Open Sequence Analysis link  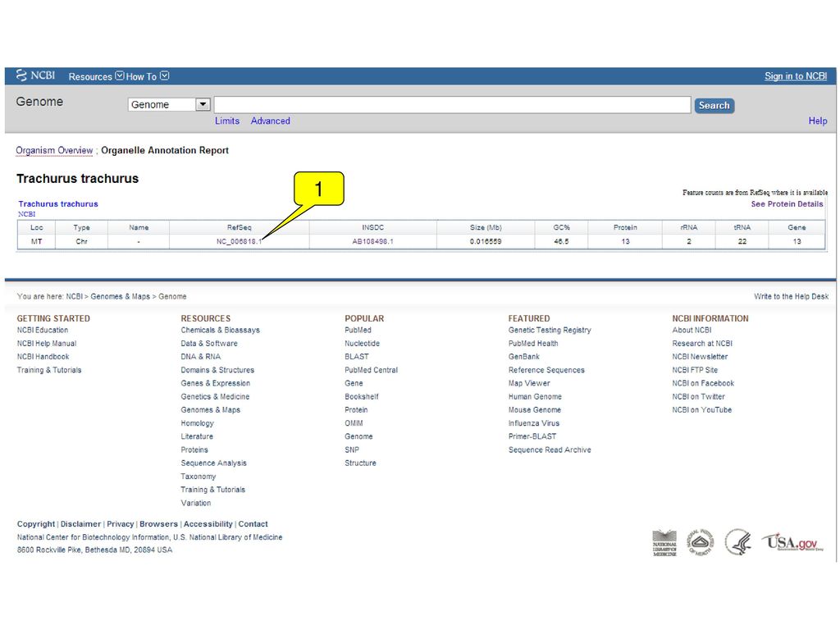coord(214,463)
